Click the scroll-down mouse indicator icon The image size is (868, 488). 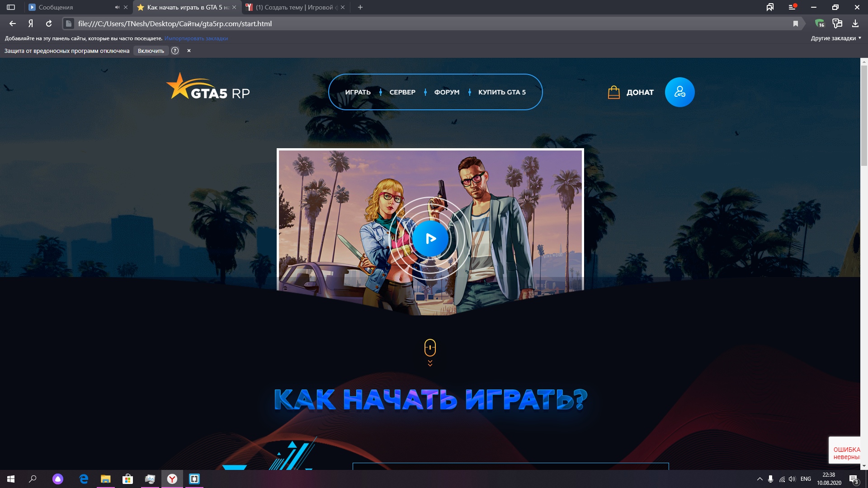pos(430,348)
